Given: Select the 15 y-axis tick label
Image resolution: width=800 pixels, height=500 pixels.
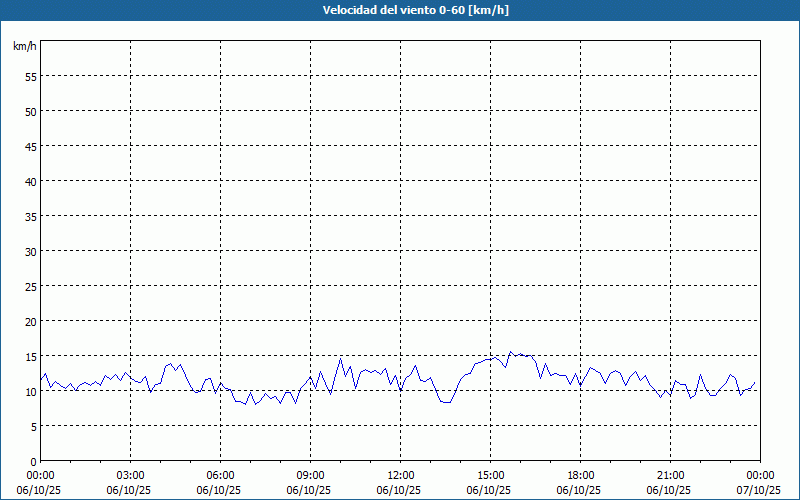Looking at the screenshot, I should click(30, 356).
